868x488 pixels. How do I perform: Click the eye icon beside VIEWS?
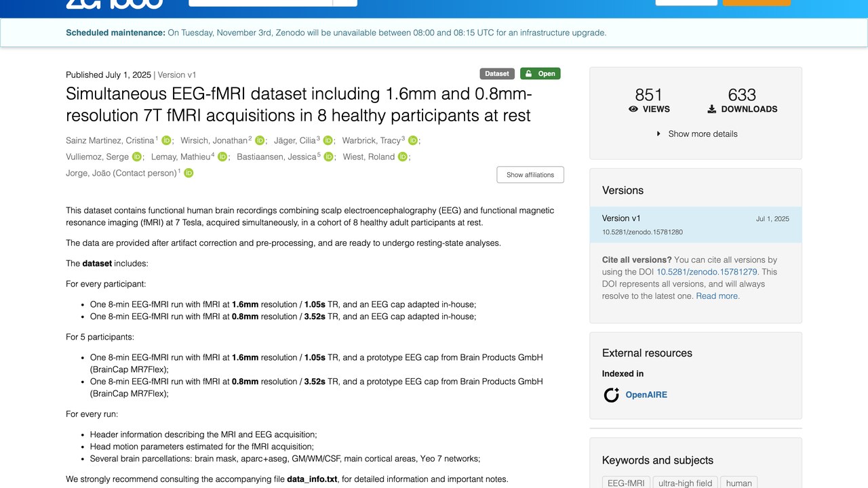(633, 109)
